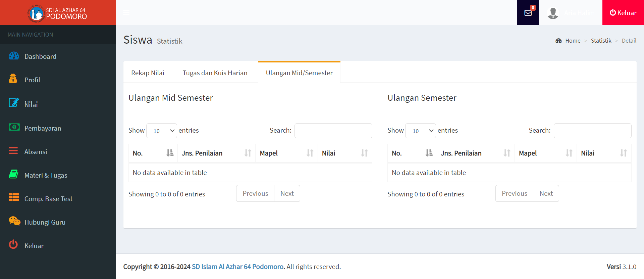Click the Comp. Base Test list icon
This screenshot has height=279, width=644.
click(x=14, y=197)
